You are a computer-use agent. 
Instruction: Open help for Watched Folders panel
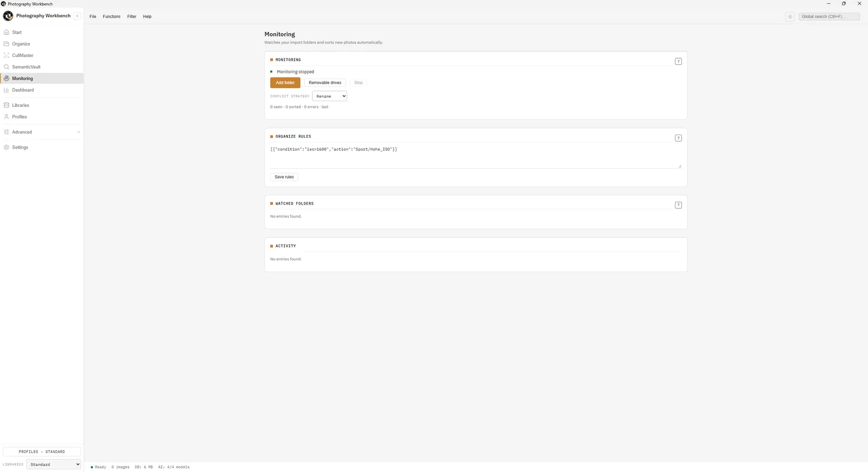pos(678,205)
